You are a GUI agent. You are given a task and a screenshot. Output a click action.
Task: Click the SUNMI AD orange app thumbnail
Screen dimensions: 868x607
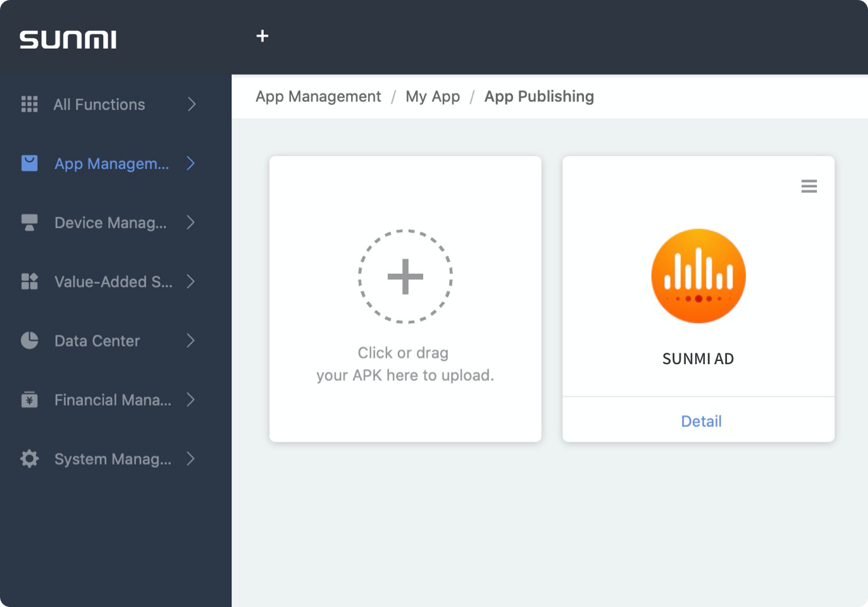tap(698, 276)
